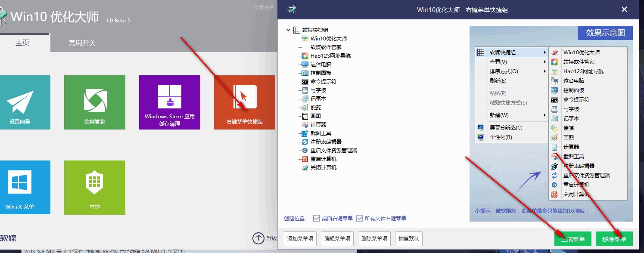Open Windows Store 应用缓存清理 tile
The height and width of the screenshot is (253, 644).
[x=170, y=102]
